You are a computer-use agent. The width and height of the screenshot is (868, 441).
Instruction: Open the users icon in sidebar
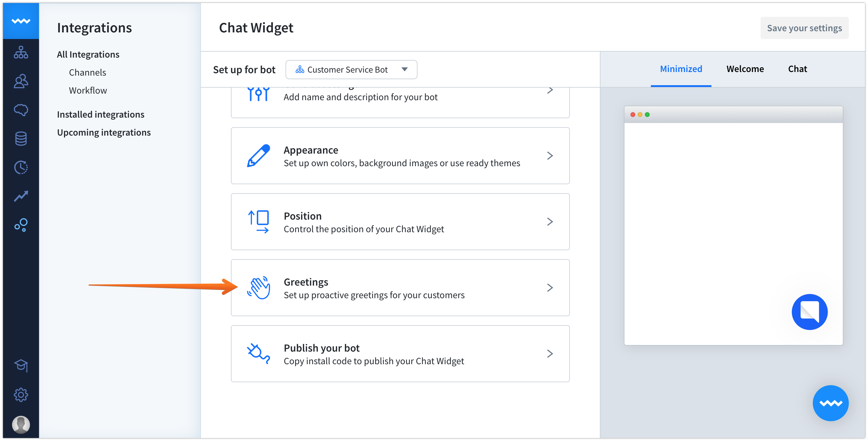(21, 81)
